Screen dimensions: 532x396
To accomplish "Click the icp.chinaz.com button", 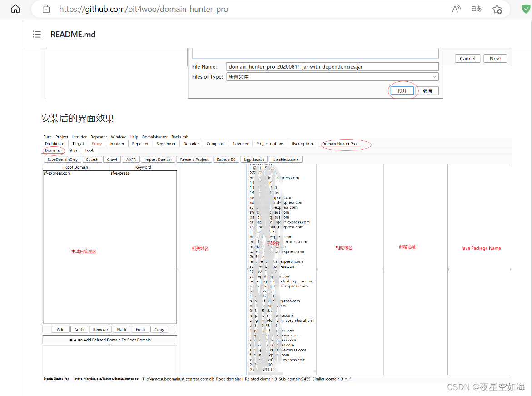I will pyautogui.click(x=285, y=160).
